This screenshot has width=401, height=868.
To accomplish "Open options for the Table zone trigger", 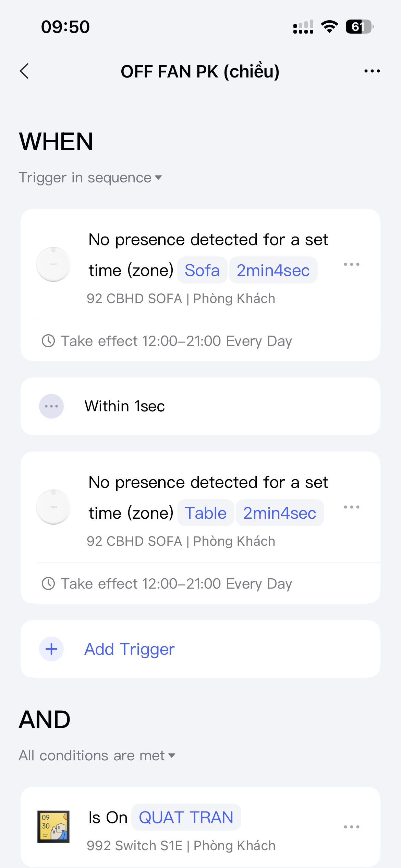I will coord(352,507).
